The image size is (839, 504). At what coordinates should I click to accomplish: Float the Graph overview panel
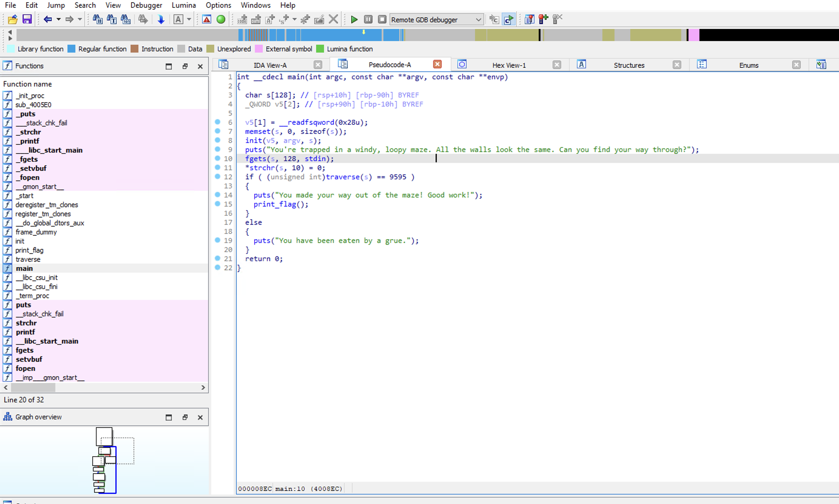coord(185,417)
